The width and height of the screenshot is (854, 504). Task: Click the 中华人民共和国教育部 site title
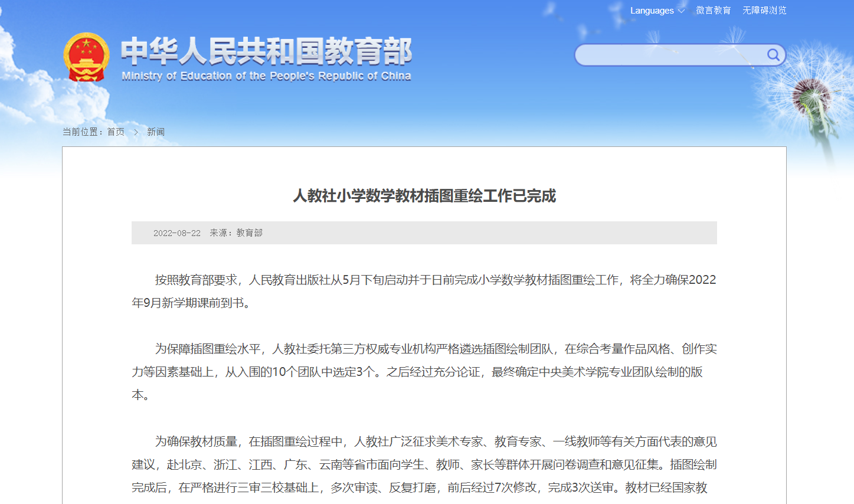coord(266,51)
